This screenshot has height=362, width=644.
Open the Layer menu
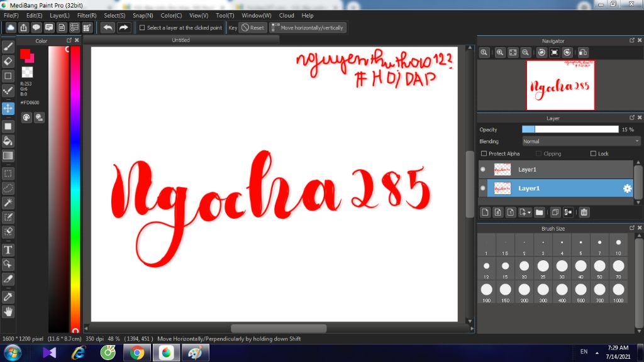60,16
